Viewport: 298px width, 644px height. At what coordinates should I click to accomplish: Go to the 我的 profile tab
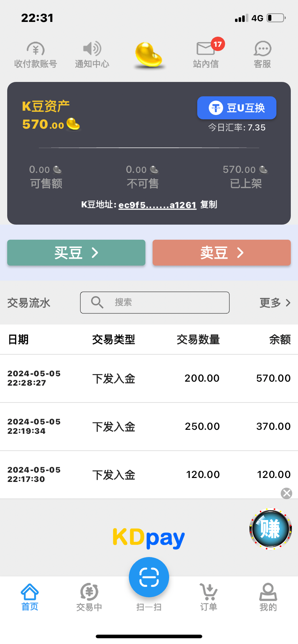268,597
